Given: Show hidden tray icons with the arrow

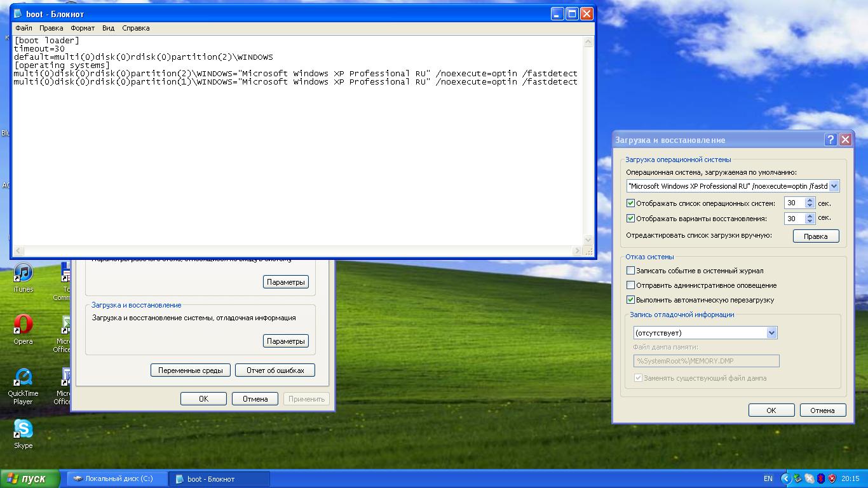Looking at the screenshot, I should [x=785, y=478].
